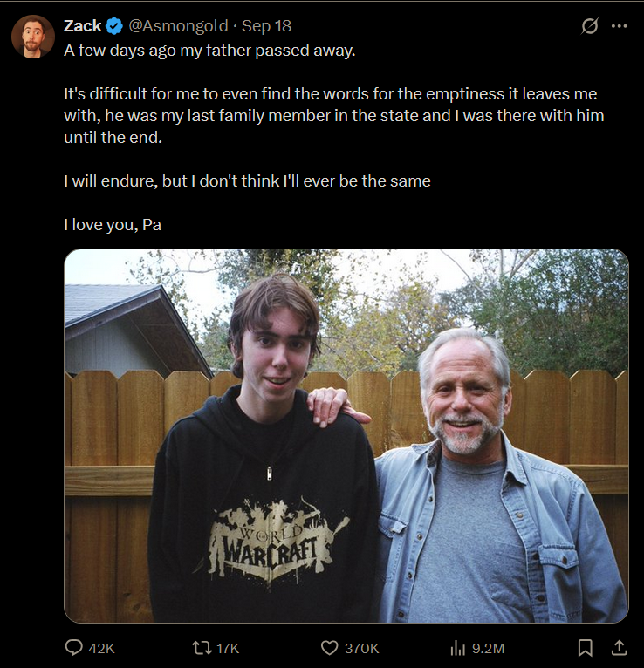Click the reply speech bubble icon
This screenshot has width=644, height=668.
click(74, 648)
